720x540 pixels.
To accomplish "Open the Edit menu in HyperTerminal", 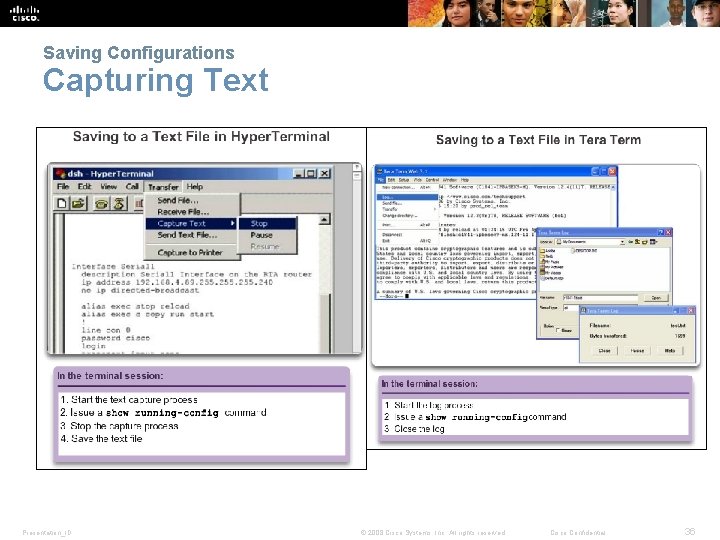I will point(84,186).
